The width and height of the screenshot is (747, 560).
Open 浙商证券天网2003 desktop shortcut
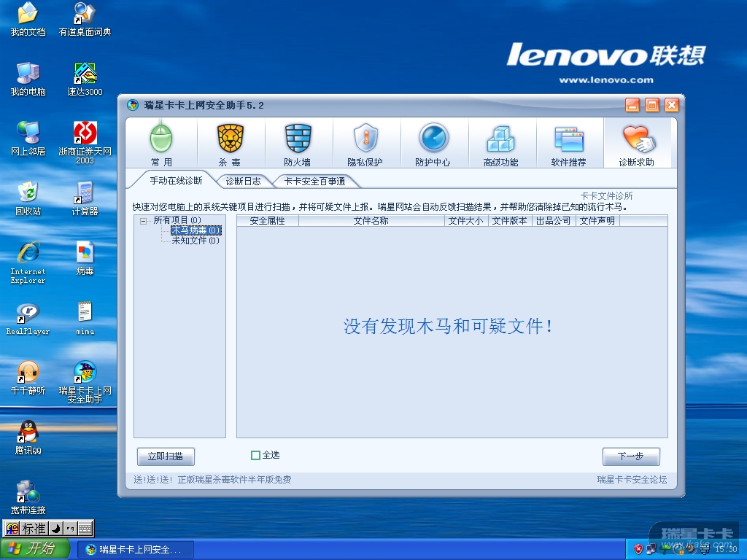click(85, 143)
